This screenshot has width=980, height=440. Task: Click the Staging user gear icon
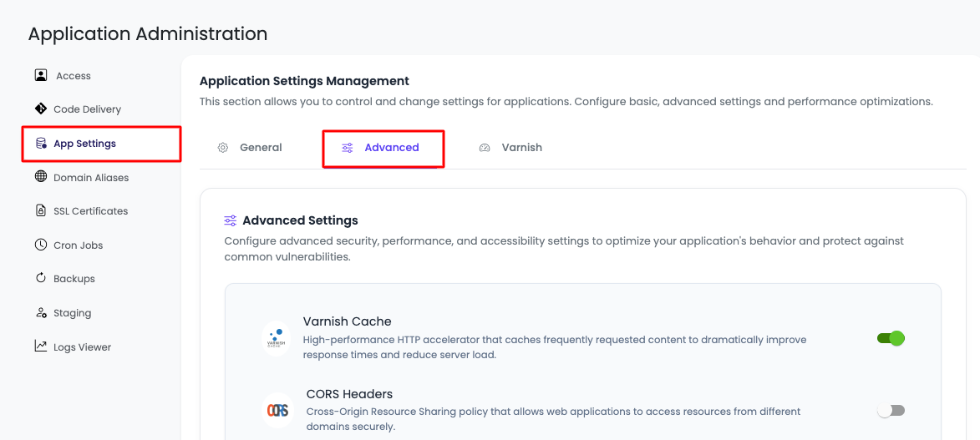41,312
